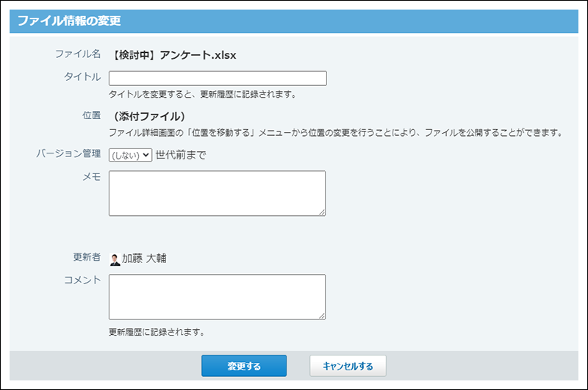Click the タイトルを変更すると hint text
Image resolution: width=588 pixels, height=390 pixels.
(x=203, y=95)
